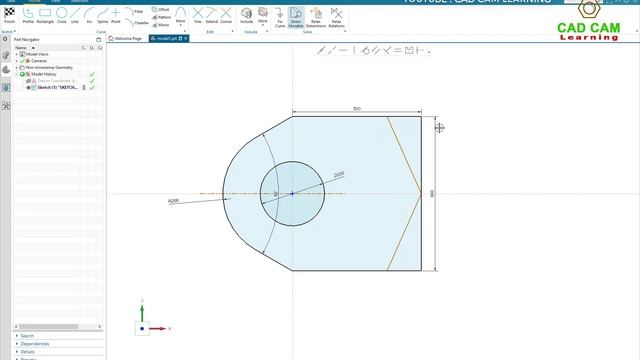Apply equal constraint in scene toolbar
This screenshot has width=640, height=360.
tap(398, 50)
